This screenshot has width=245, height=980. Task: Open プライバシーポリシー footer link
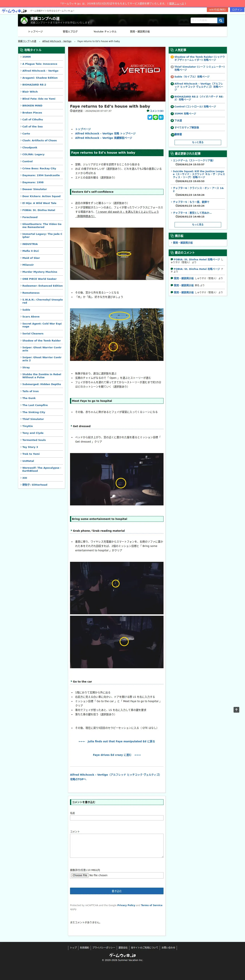click(x=103, y=948)
